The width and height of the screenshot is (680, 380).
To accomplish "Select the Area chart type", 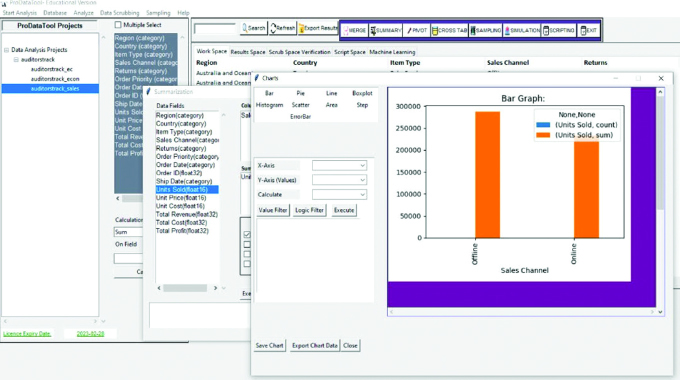I will tap(331, 105).
